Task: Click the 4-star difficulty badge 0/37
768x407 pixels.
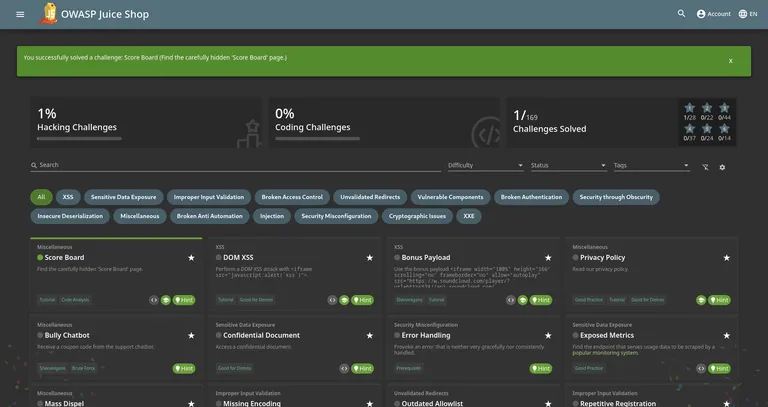Action: (690, 132)
